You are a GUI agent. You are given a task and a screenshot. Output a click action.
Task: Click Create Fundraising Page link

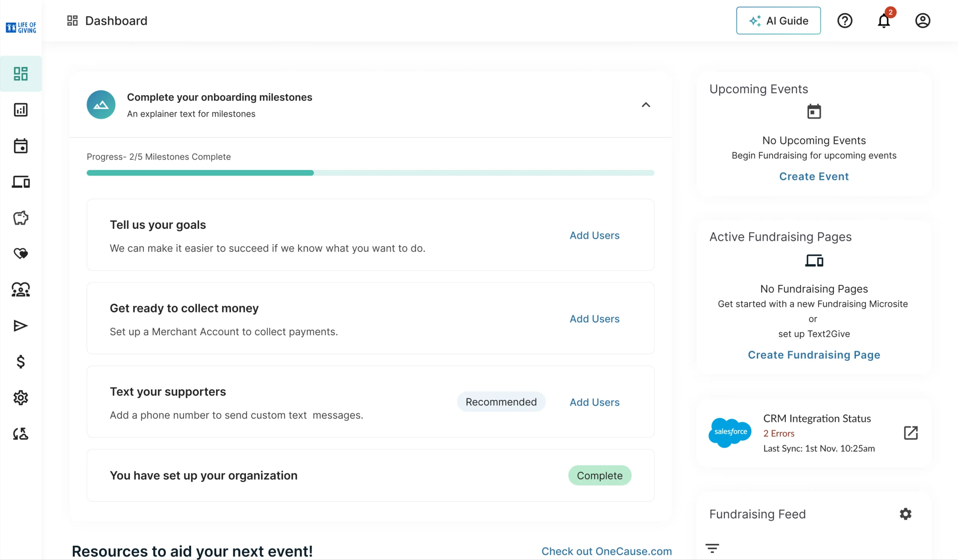tap(814, 355)
